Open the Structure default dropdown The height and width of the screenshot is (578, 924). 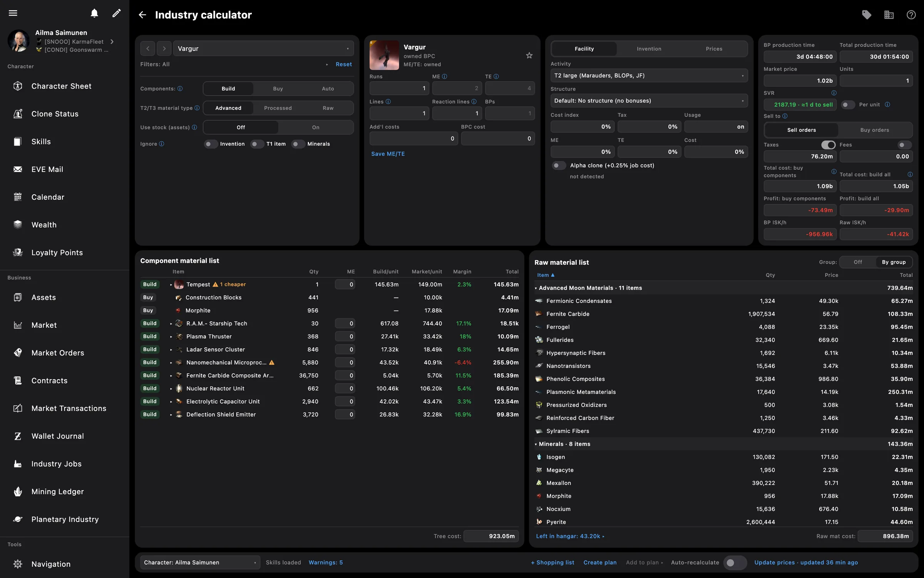tap(649, 101)
